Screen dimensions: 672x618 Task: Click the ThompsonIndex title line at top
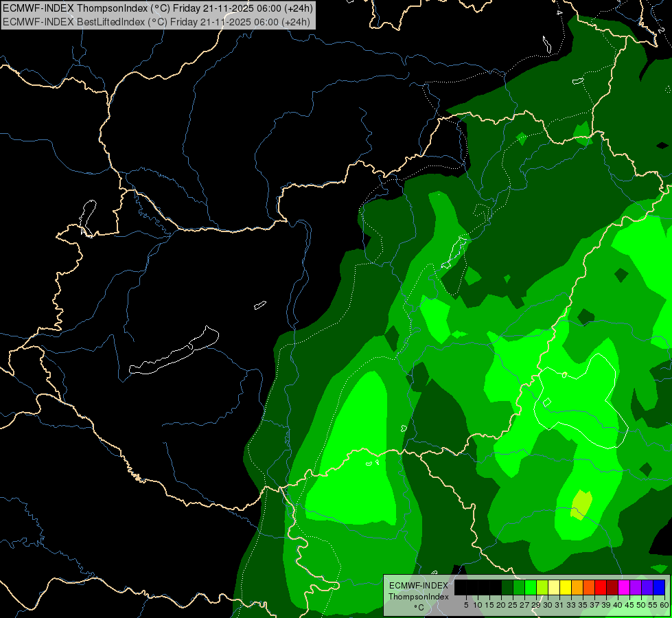(x=158, y=8)
